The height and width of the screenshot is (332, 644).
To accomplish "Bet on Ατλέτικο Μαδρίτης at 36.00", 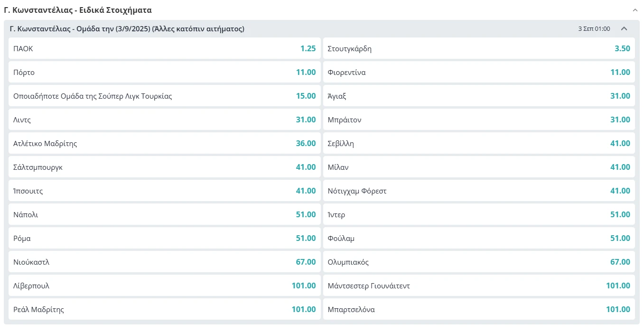I will click(x=164, y=143).
